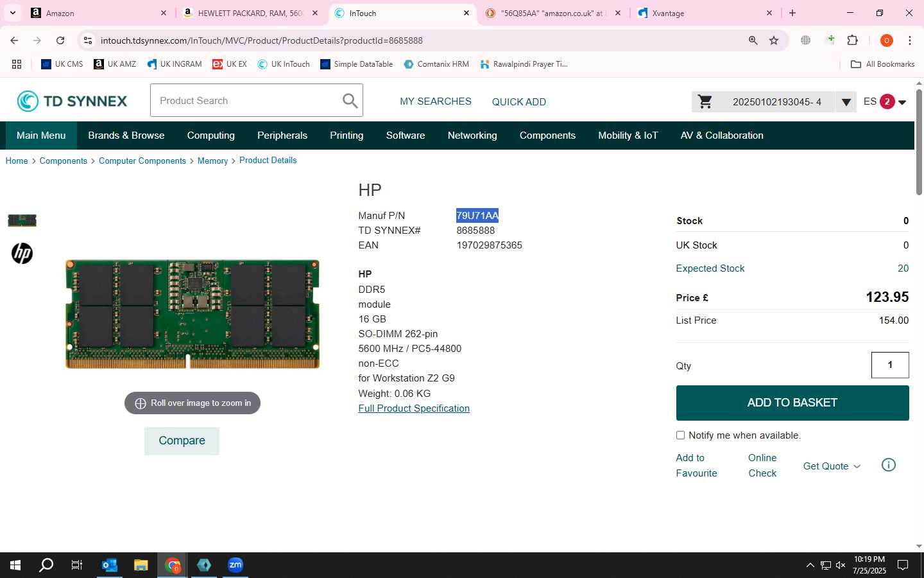
Task: Go to Computer Components breadcrumb
Action: tap(142, 161)
